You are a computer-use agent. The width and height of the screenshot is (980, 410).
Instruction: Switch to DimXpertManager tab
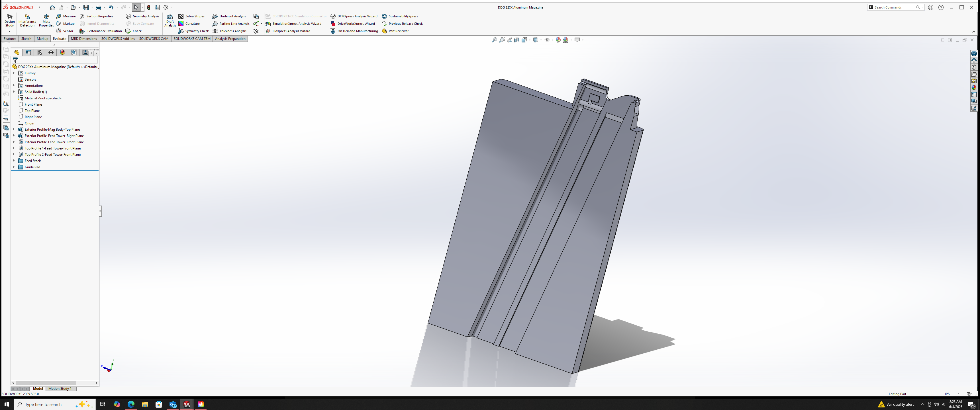(x=51, y=52)
